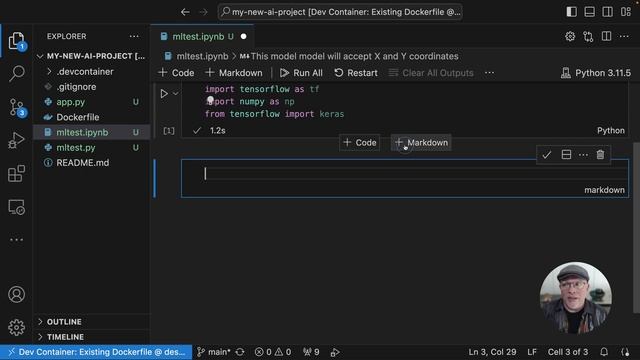Viewport: 640px width, 360px height.
Task: Select the Python 3.11.5 kernel picker
Action: click(596, 73)
